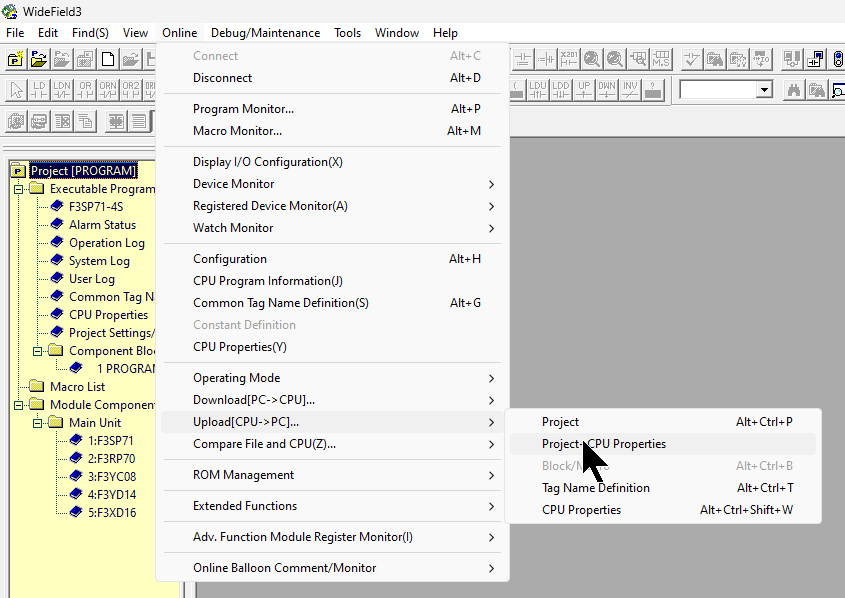845x598 pixels.
Task: Click the blank New File page icon
Action: [108, 59]
